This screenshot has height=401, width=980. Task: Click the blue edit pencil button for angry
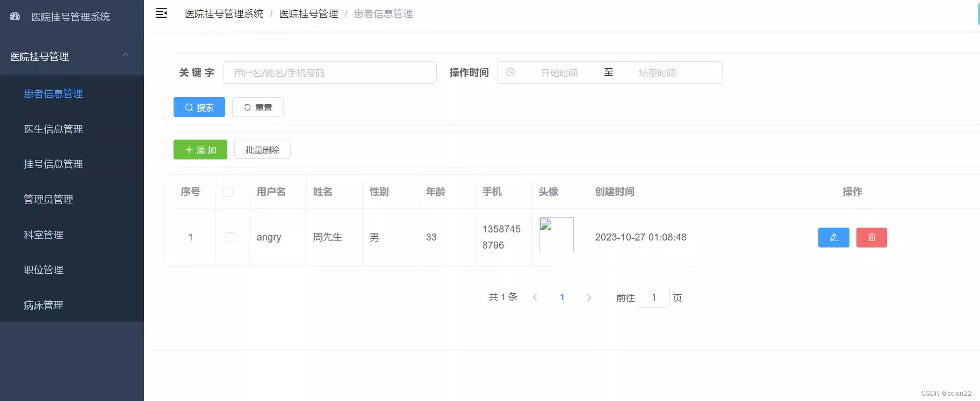(833, 237)
